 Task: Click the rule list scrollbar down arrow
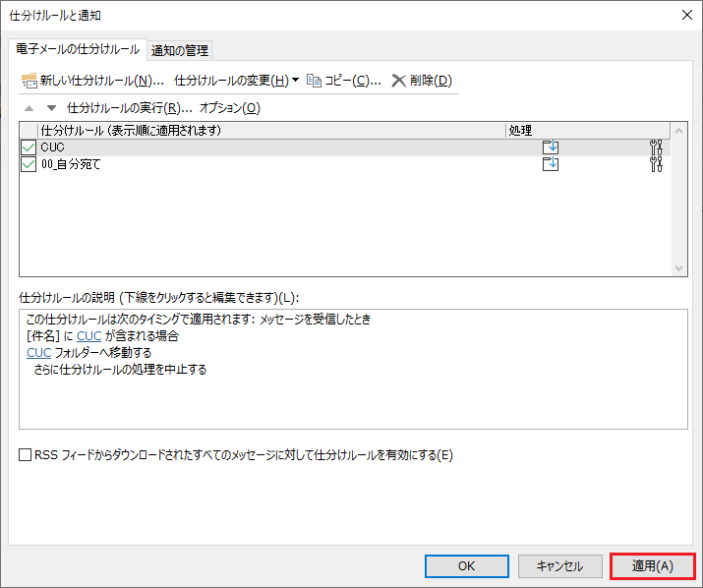coord(677,267)
